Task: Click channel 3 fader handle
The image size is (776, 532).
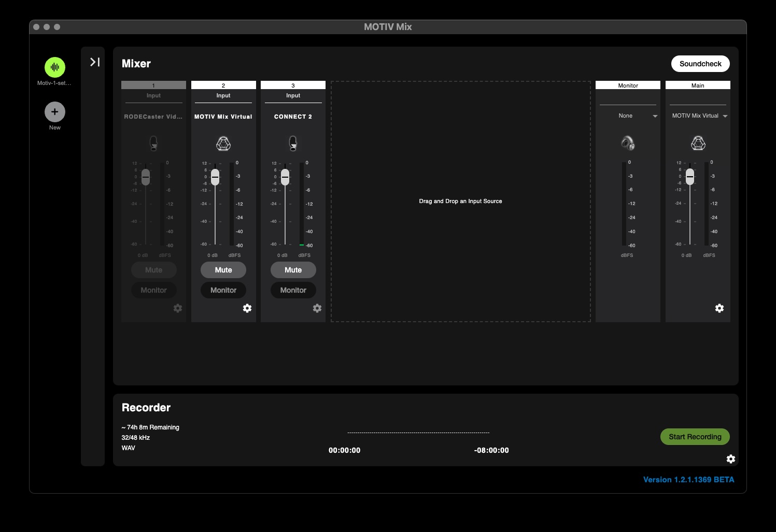Action: pyautogui.click(x=285, y=177)
